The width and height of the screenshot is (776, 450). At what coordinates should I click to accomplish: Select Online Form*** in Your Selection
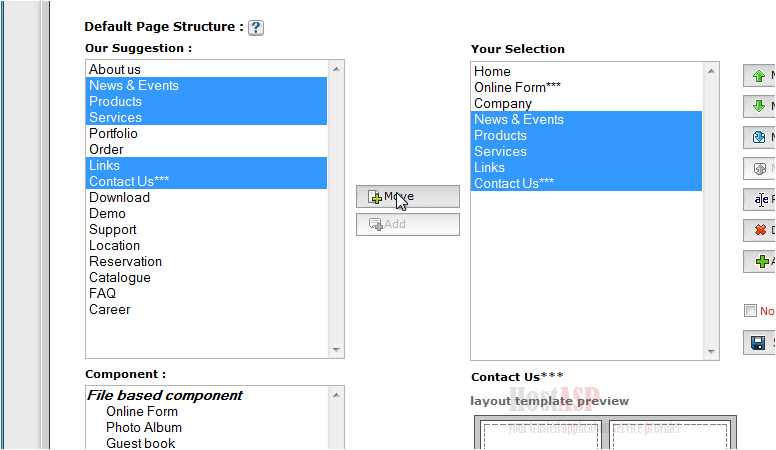pos(586,87)
